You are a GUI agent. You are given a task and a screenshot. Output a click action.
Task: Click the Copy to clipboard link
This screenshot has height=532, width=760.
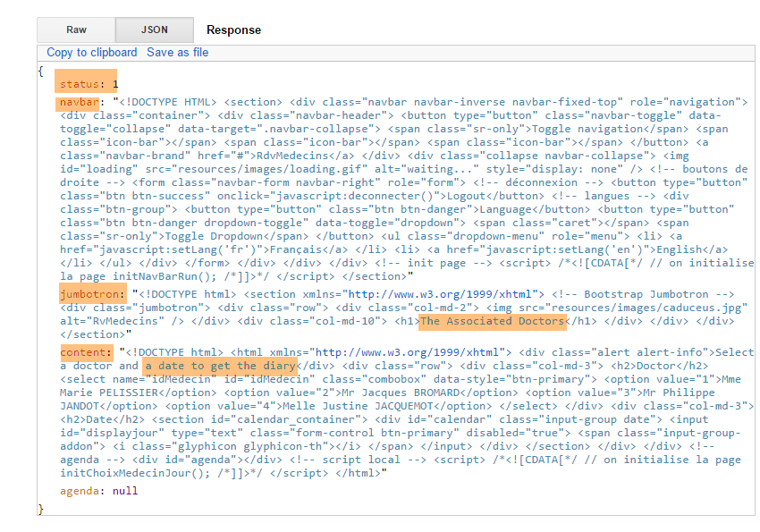click(x=92, y=53)
